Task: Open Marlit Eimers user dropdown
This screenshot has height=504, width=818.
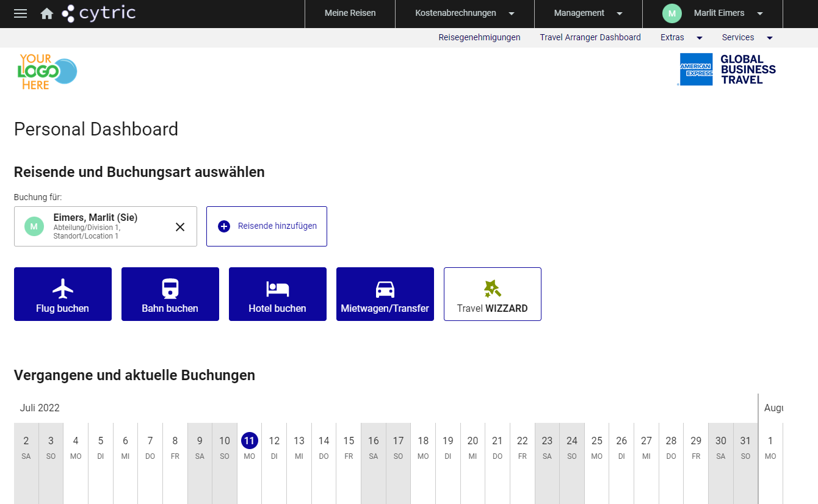Action: [713, 13]
